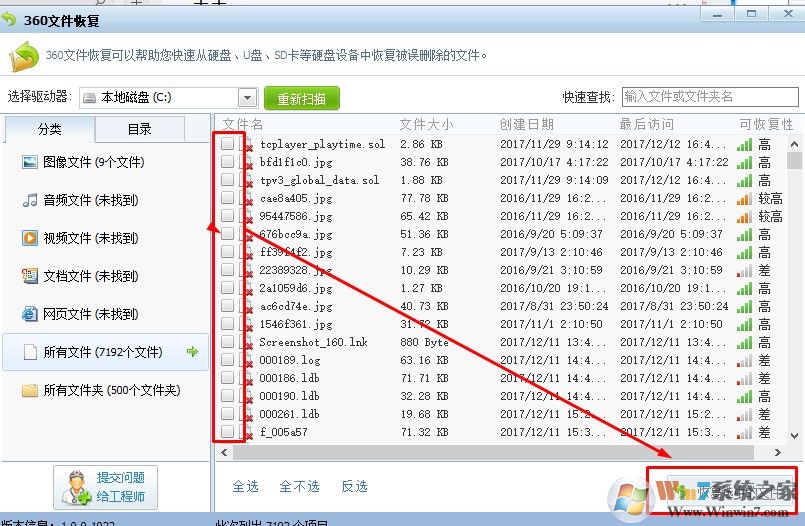This screenshot has height=526, width=805.
Task: Check tpv3_global_data.sol file row
Action: (227, 180)
